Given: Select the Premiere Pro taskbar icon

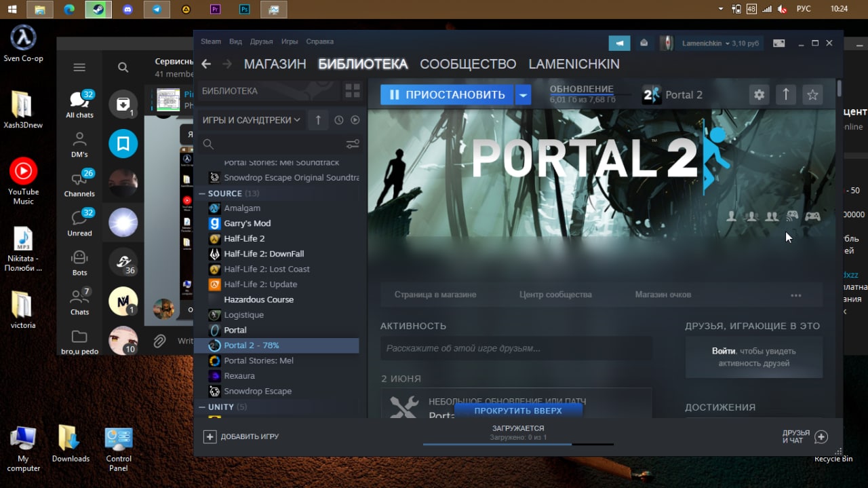Looking at the screenshot, I should pos(216,10).
